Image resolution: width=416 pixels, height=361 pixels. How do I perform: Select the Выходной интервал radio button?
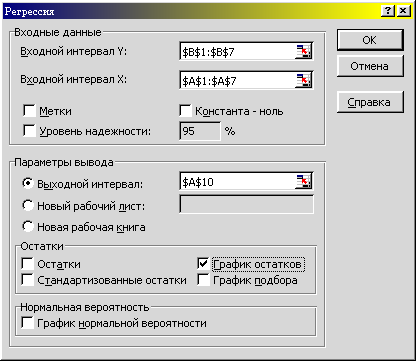point(28,183)
